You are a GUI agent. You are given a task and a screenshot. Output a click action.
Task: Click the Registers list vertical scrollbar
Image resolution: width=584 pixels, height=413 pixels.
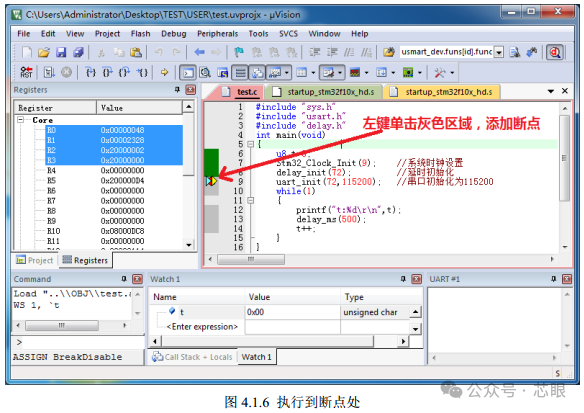tap(189, 176)
